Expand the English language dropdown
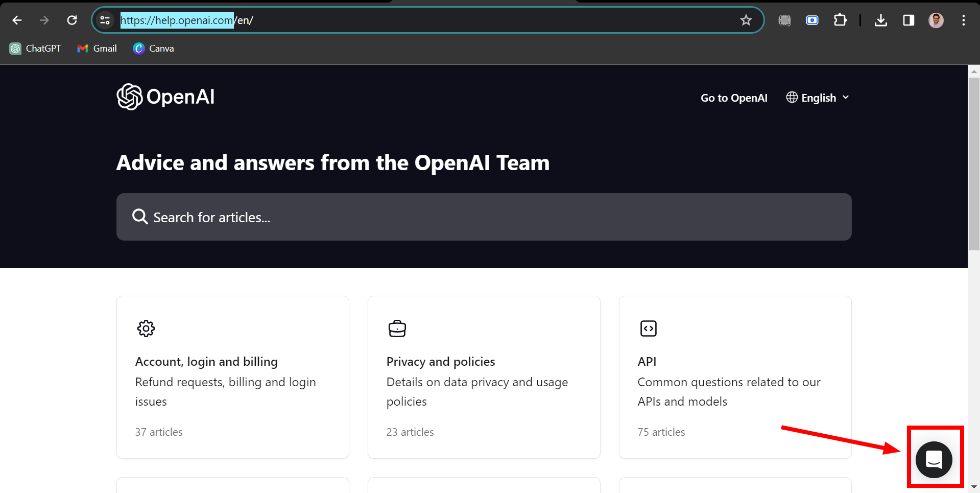This screenshot has width=980, height=493. pos(818,98)
